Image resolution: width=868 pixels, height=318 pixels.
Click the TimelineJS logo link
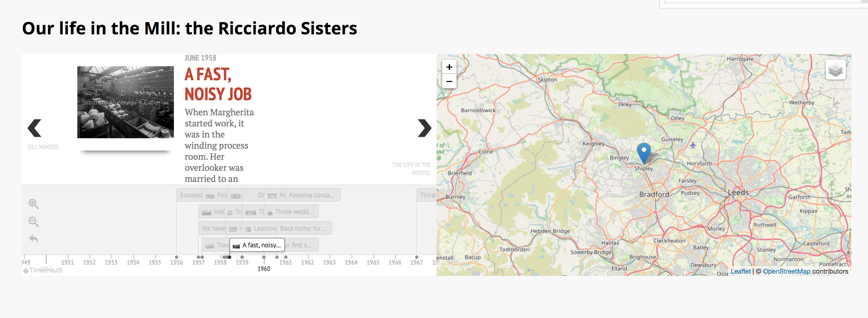tap(43, 270)
